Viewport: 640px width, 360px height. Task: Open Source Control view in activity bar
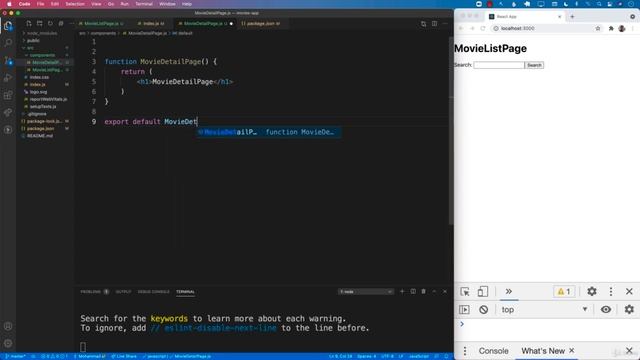(8, 60)
